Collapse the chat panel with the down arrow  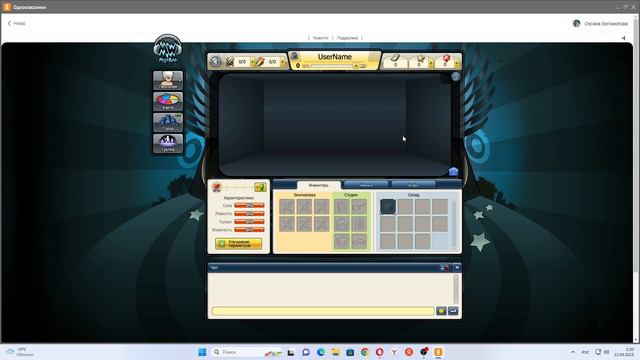coord(457,268)
